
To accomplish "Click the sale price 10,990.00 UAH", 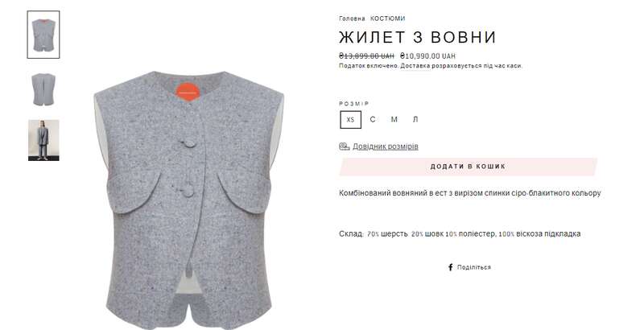I will (427, 56).
